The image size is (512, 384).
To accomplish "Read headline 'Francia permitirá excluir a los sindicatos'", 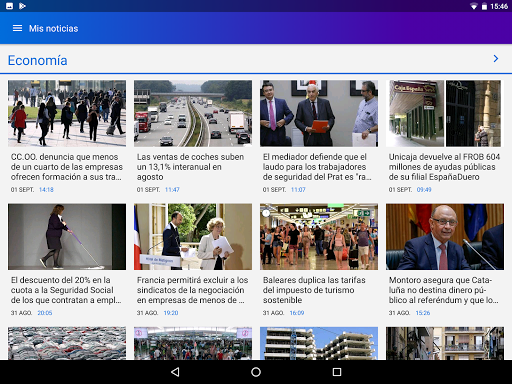I will [x=192, y=290].
